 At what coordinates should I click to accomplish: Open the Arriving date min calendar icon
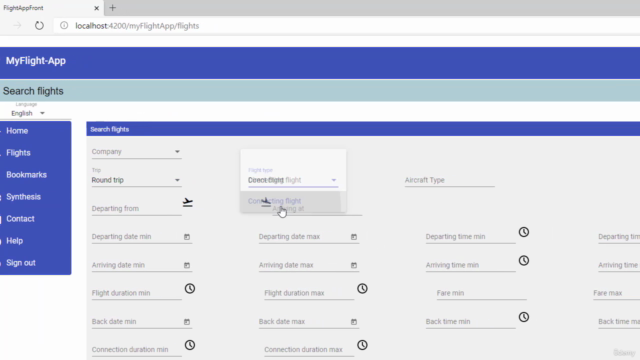(x=187, y=265)
